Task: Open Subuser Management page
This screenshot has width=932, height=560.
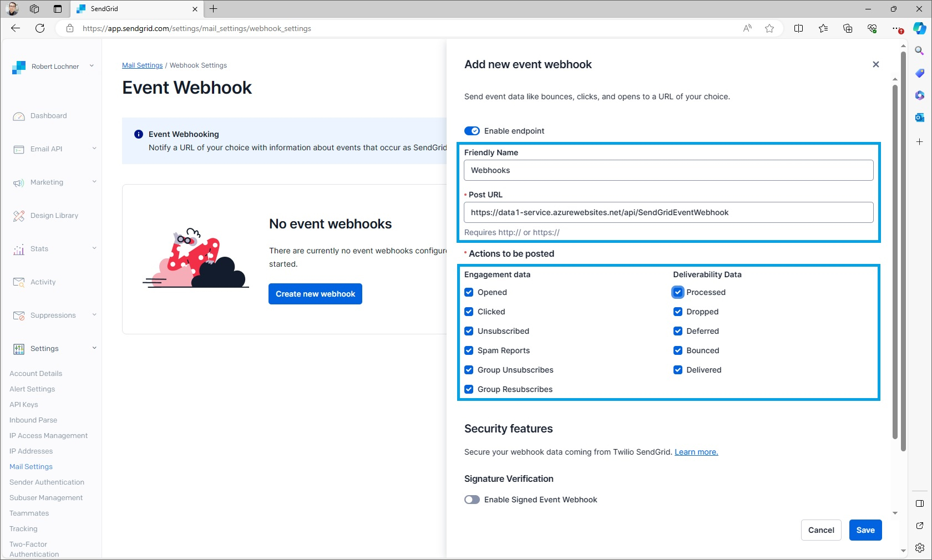Action: point(46,498)
